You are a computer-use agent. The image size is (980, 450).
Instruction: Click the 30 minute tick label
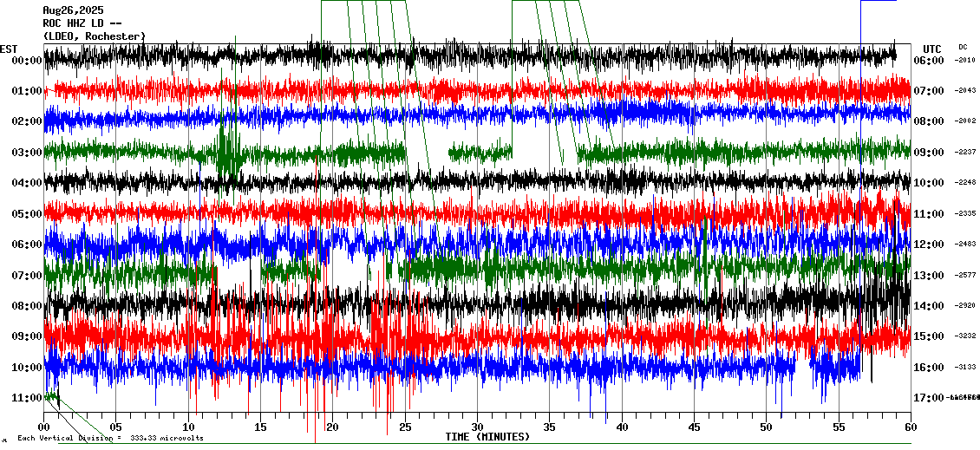click(x=477, y=427)
